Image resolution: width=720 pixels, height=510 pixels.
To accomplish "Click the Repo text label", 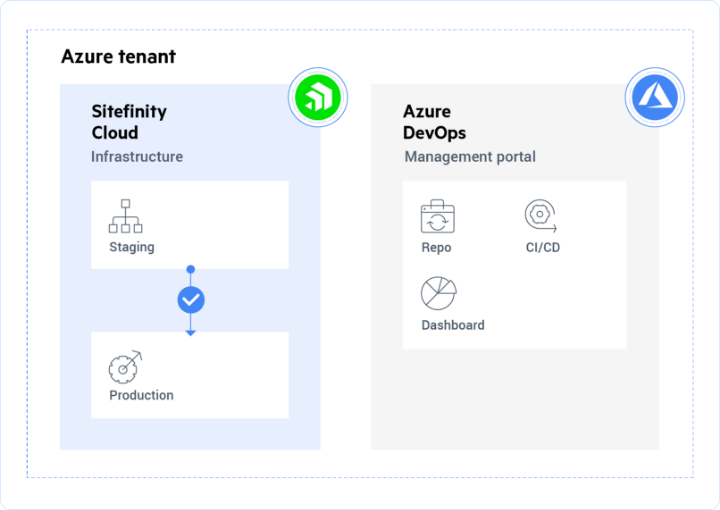I will point(436,247).
